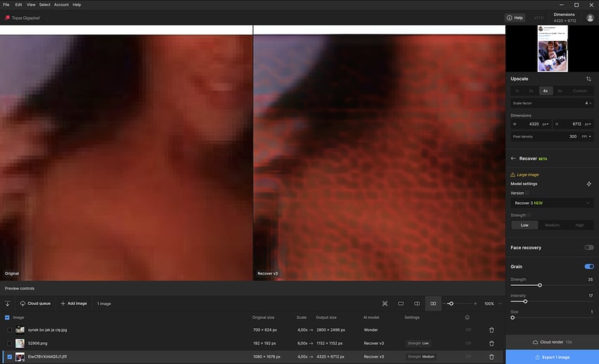Open the Pixel density PPI unit dropdown
This screenshot has width=599, height=364.
586,137
